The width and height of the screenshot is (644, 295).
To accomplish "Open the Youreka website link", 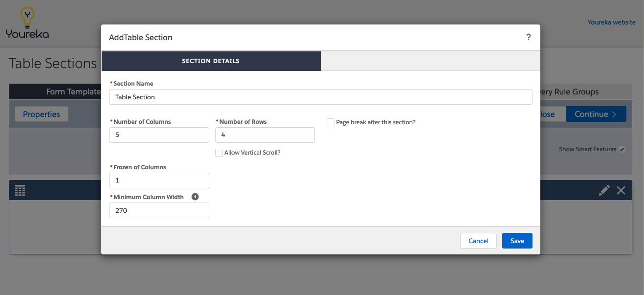I will pos(611,22).
